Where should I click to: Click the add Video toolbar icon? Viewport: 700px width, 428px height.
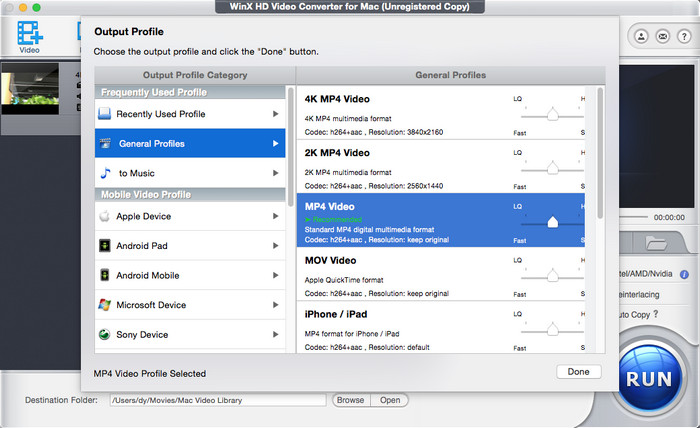click(x=29, y=37)
